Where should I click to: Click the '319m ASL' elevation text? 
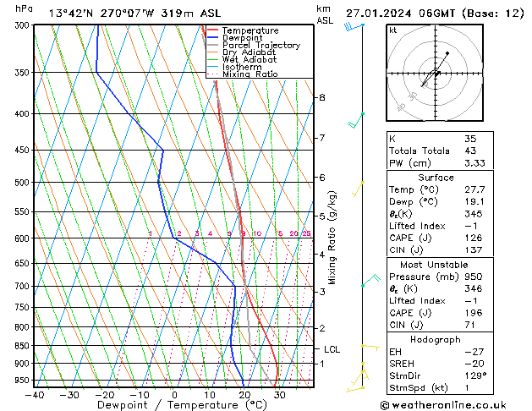click(x=190, y=14)
